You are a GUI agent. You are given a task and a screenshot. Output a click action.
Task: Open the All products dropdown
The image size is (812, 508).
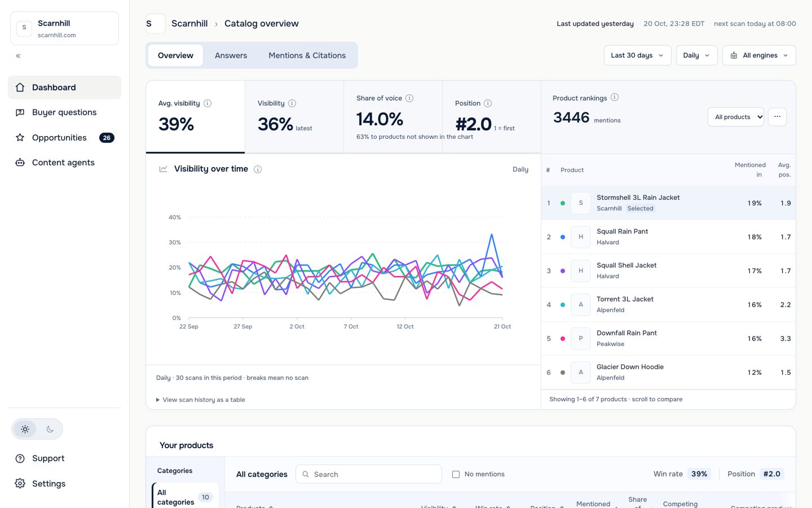point(736,117)
